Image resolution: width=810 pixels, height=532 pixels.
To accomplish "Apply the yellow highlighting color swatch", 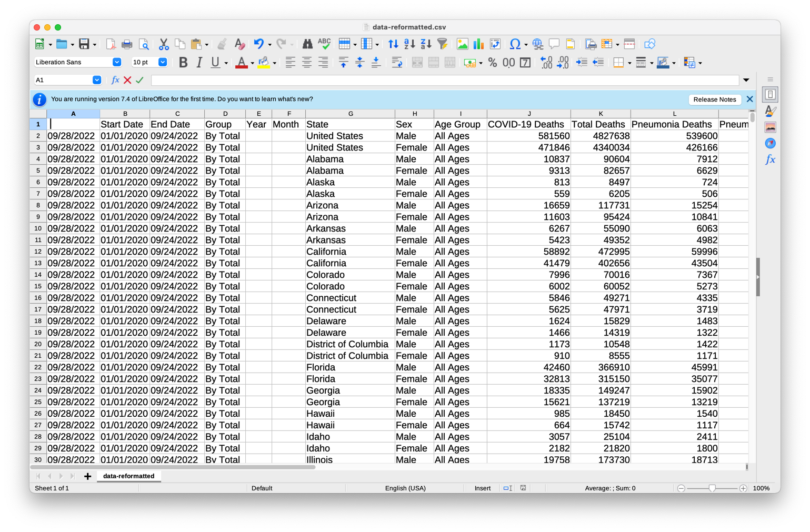I will (x=264, y=63).
